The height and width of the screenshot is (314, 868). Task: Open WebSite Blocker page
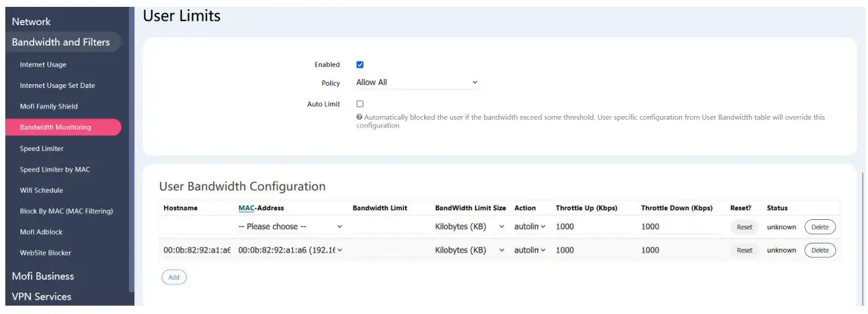point(46,253)
